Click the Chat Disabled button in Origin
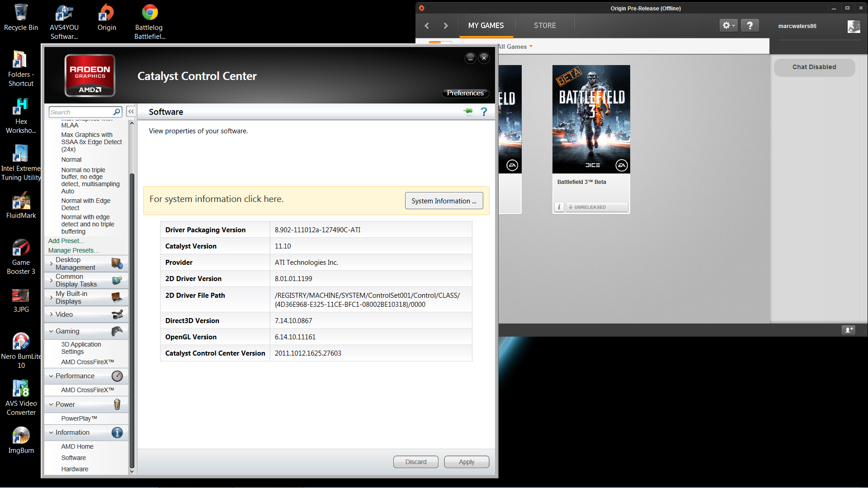 [814, 67]
